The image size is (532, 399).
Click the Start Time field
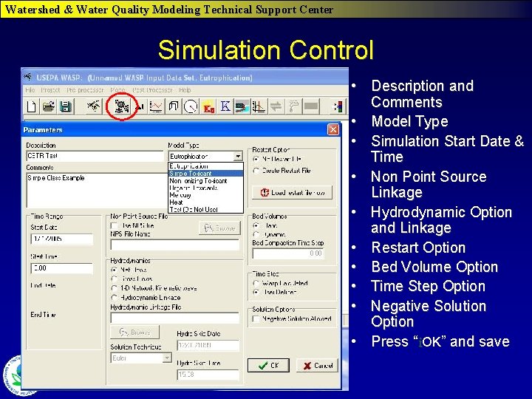pos(62,268)
